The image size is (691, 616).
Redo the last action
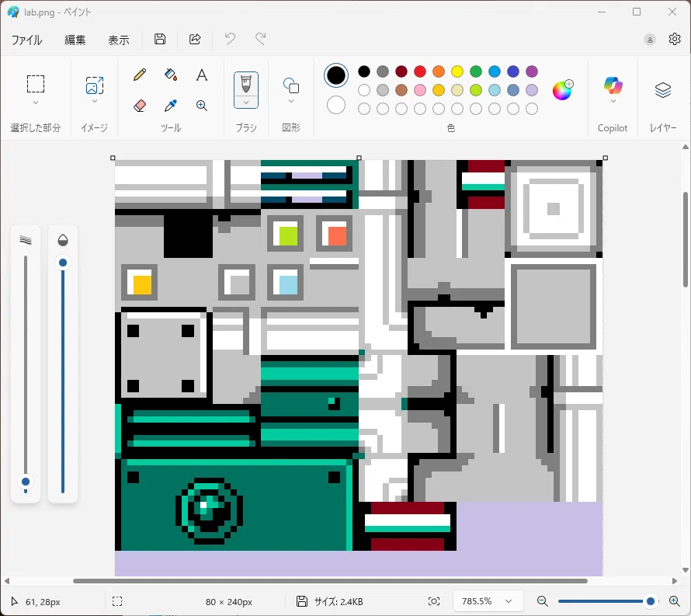coord(260,40)
